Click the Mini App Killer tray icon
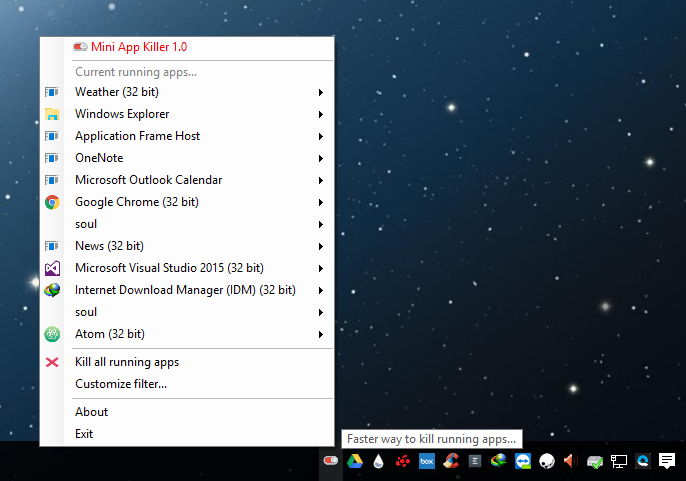The width and height of the screenshot is (686, 481). (331, 460)
